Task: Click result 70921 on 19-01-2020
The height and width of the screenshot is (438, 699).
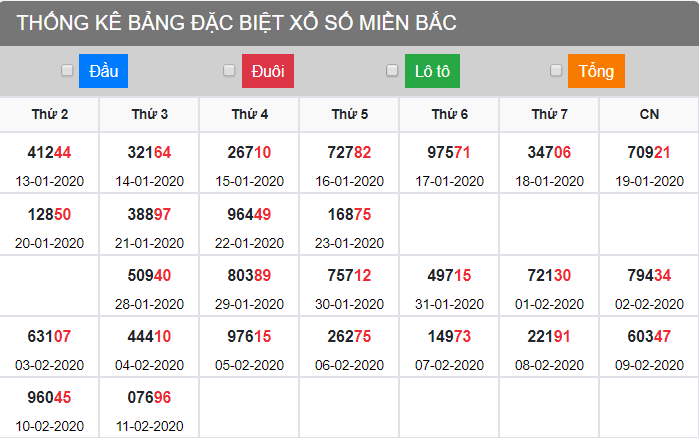Action: click(649, 153)
